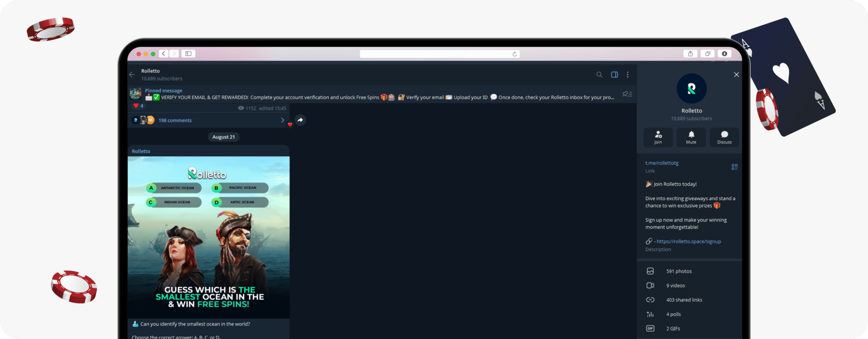Click the GIF icon
Viewport: 868px width, 339px height.
point(650,329)
